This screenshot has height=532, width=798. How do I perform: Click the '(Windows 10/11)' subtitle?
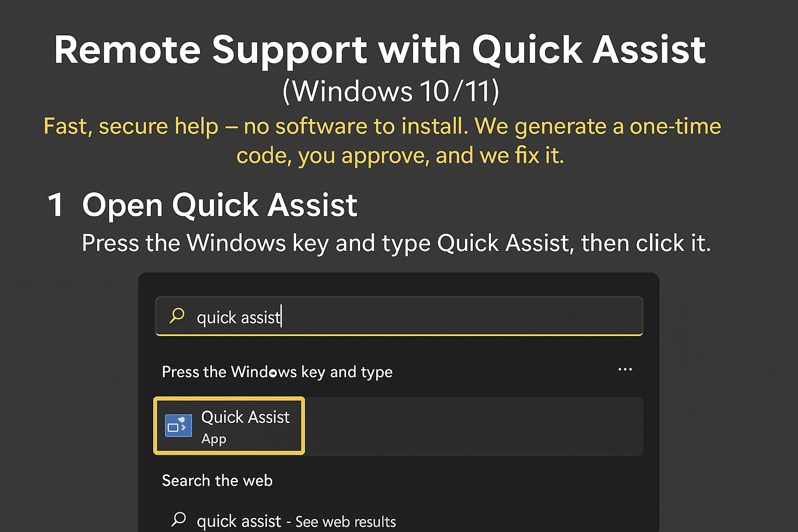coord(391,91)
